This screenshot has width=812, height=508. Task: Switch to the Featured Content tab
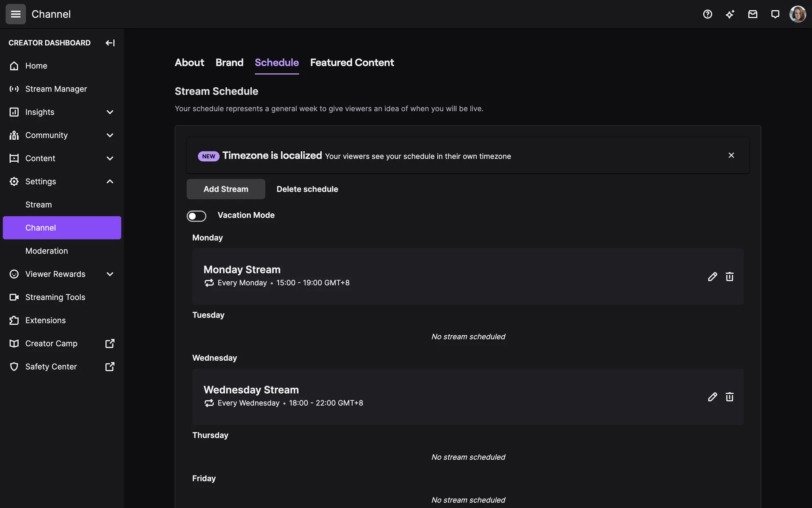352,63
